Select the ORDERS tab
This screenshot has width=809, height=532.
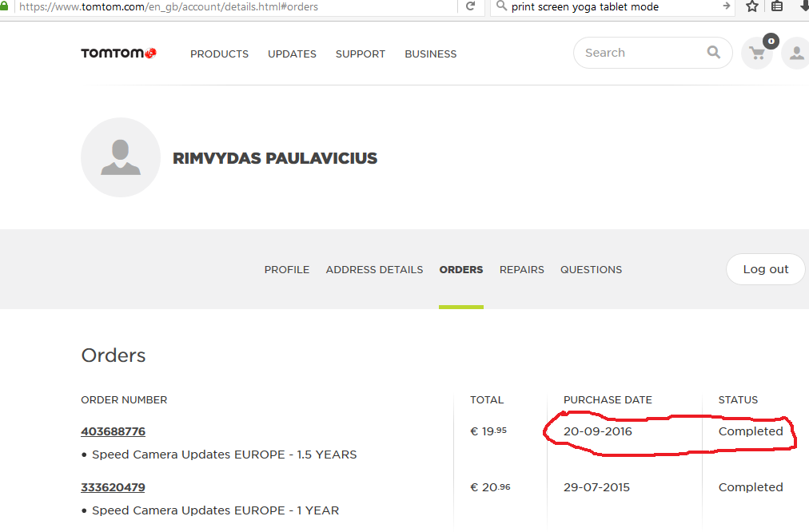coord(461,270)
